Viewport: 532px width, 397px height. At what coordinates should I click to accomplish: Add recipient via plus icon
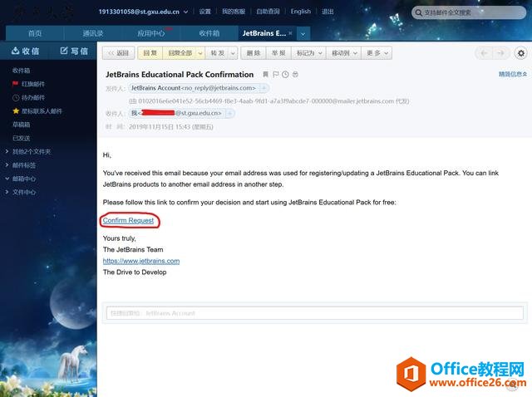[229, 113]
